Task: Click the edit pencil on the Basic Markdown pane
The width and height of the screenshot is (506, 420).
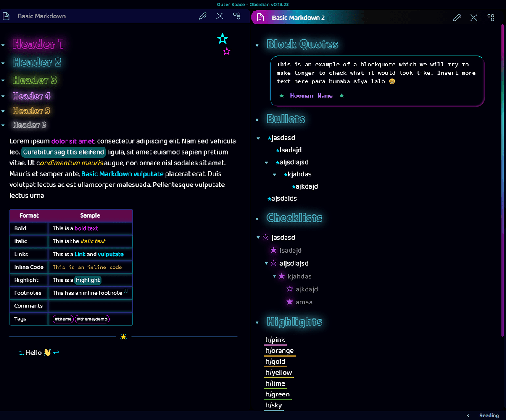Action: 203,16
